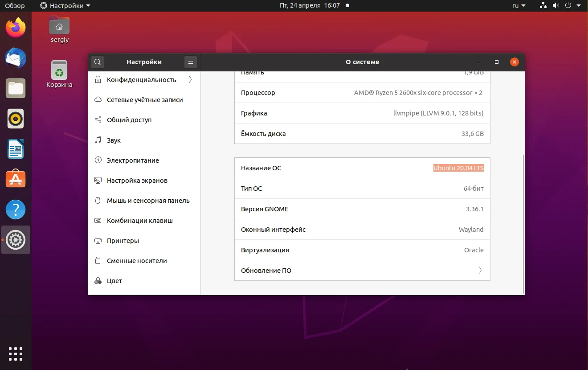Launch Firefox from the dock
The image size is (588, 370).
(16, 28)
